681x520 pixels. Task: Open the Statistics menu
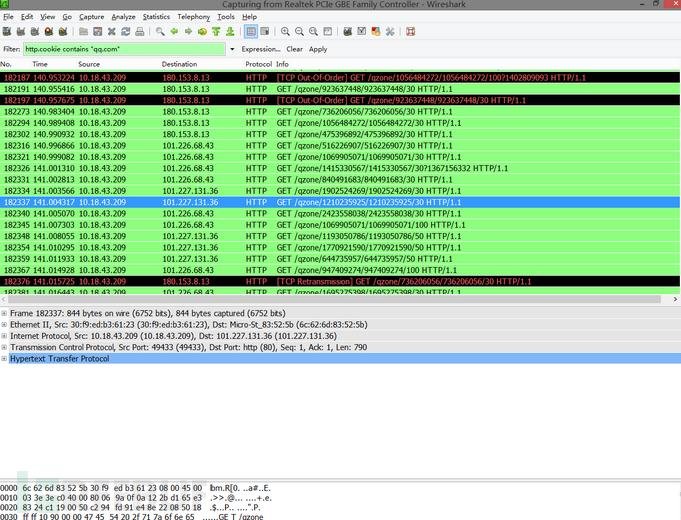coord(156,17)
